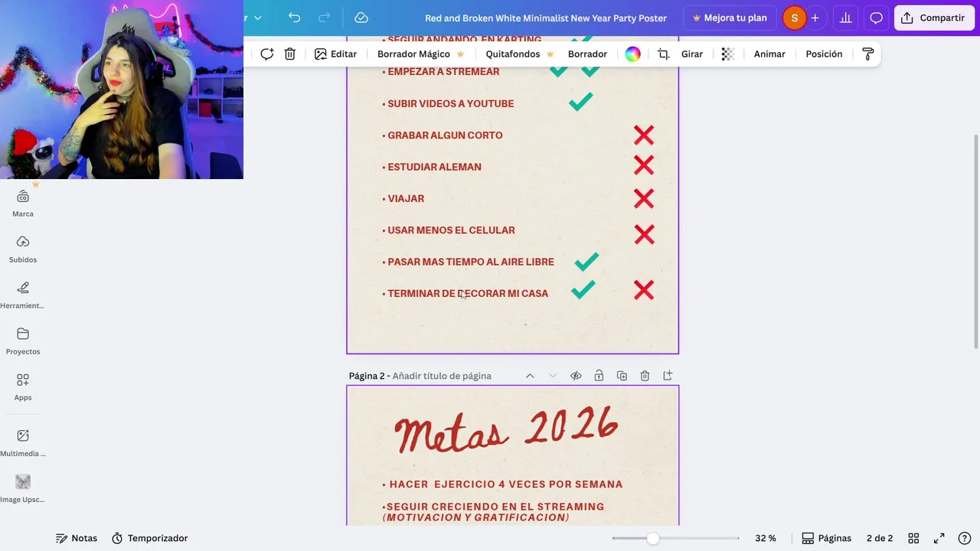Move page 2 down with chevron
Screen dimensions: 980x551
pos(553,376)
